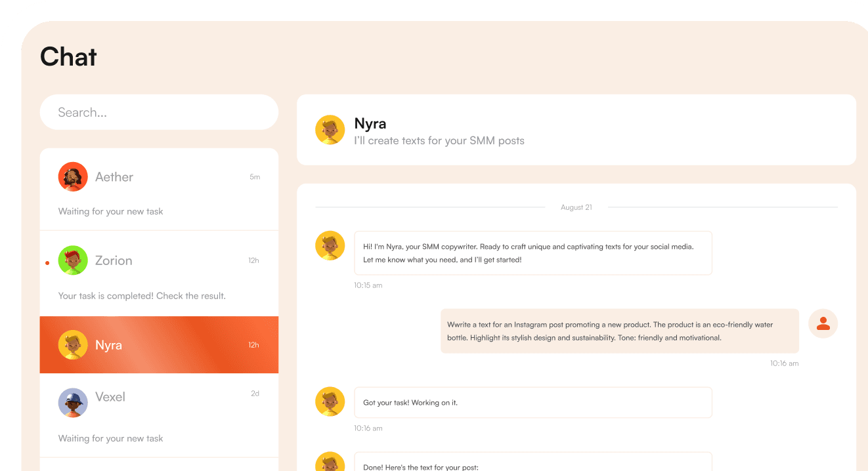Click Aether's "Waiting for your new task" preview
This screenshot has height=471, width=868.
[110, 211]
